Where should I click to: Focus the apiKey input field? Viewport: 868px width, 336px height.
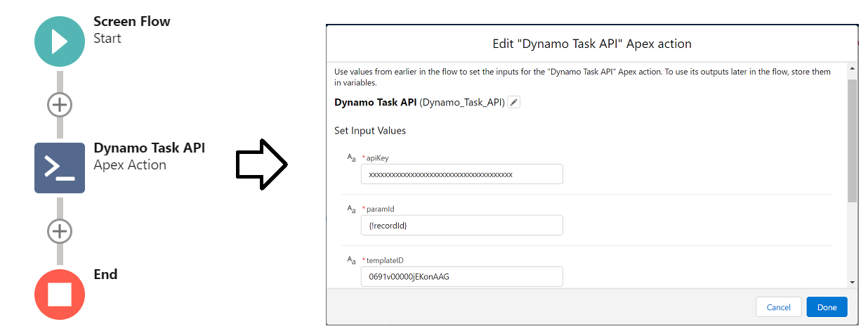(461, 174)
